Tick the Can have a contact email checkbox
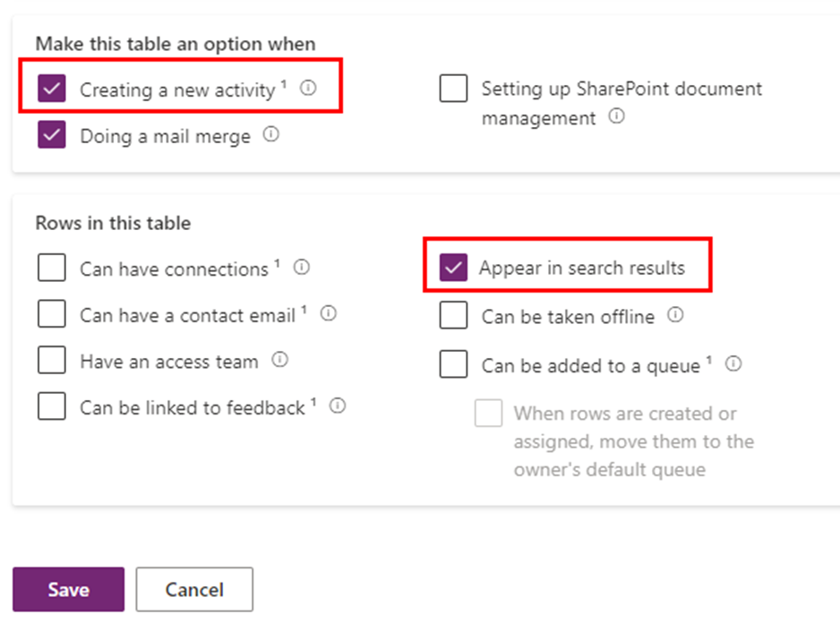This screenshot has width=840, height=623. pos(52,313)
